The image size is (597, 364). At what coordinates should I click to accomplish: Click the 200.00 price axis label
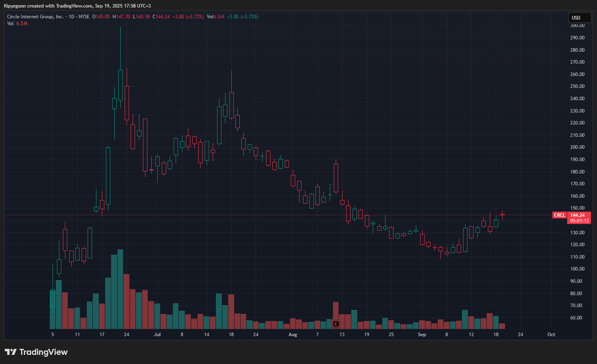tap(577, 147)
